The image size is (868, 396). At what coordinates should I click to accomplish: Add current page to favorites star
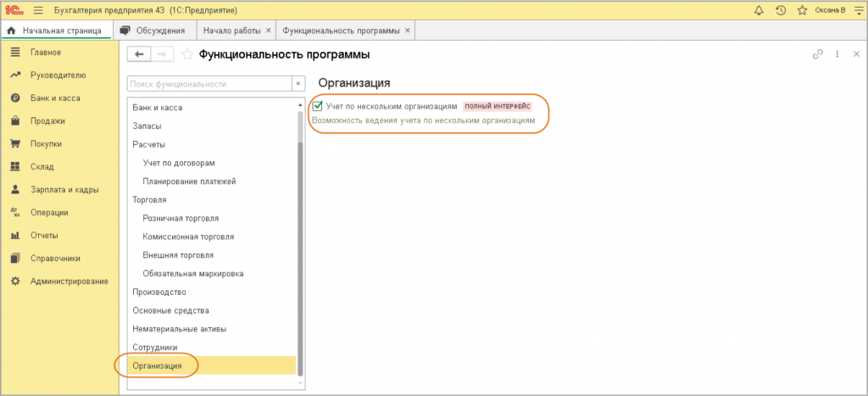coord(187,54)
